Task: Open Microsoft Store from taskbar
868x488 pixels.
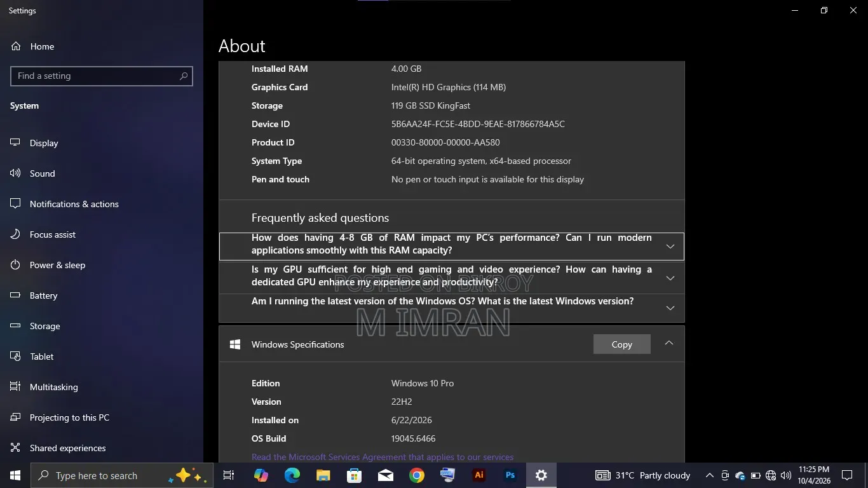Action: click(354, 475)
